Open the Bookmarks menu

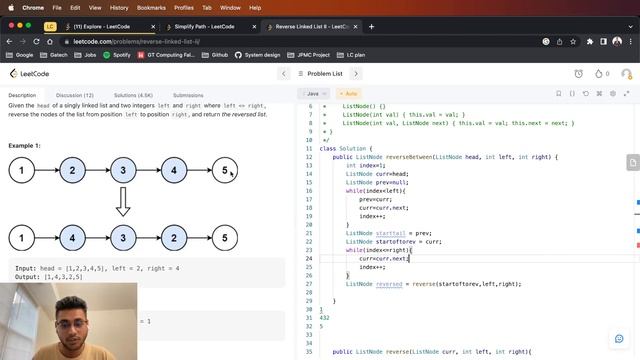coord(151,8)
